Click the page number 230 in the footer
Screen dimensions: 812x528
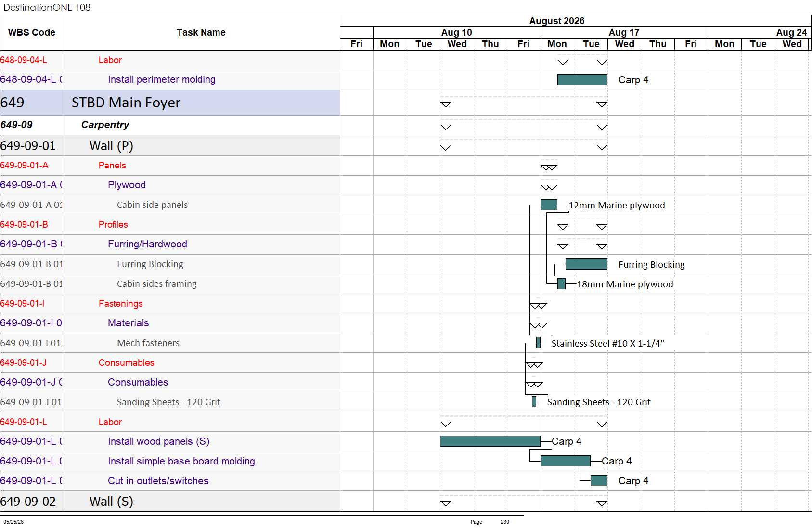504,522
